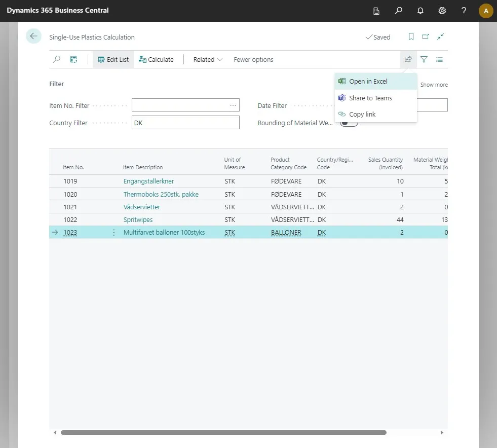
Task: Open the help question mark
Action: [x=464, y=11]
